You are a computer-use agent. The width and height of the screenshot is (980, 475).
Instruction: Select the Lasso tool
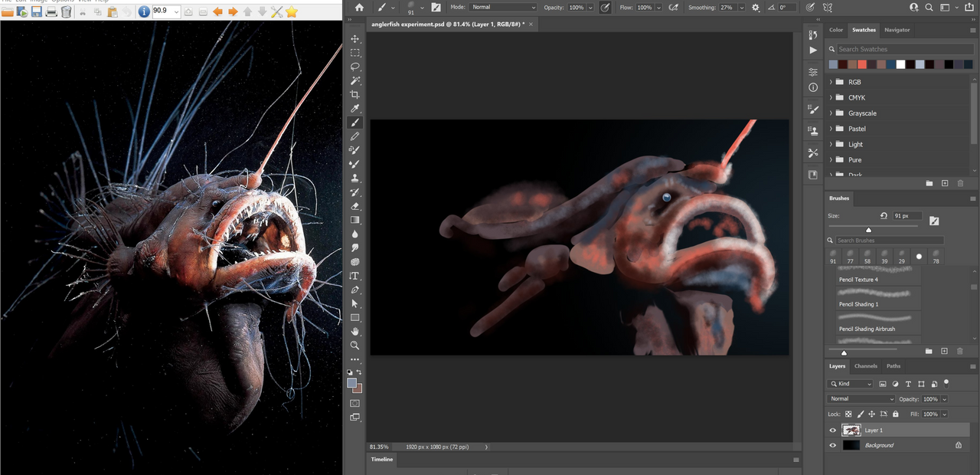[354, 67]
